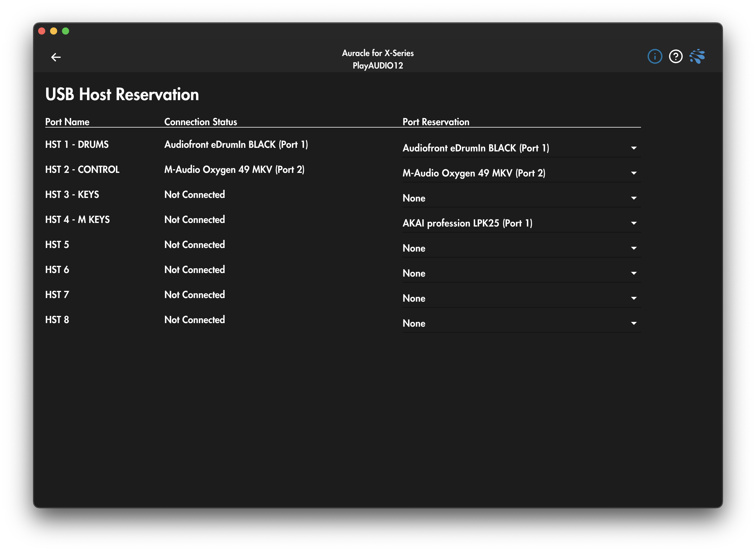This screenshot has height=552, width=756.
Task: Click the USB Host Reservation page heading
Action: point(122,94)
